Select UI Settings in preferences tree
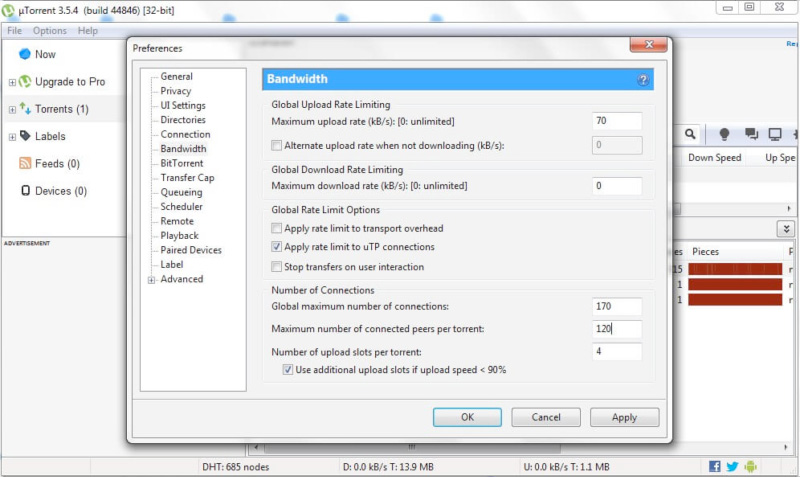Viewport: 800px width, 477px height. 183,105
